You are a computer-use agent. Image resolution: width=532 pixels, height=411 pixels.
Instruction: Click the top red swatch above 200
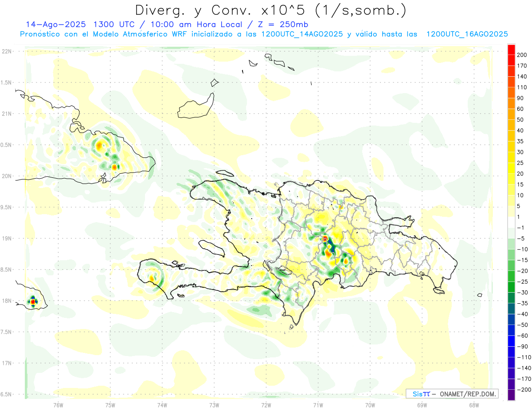(x=511, y=49)
